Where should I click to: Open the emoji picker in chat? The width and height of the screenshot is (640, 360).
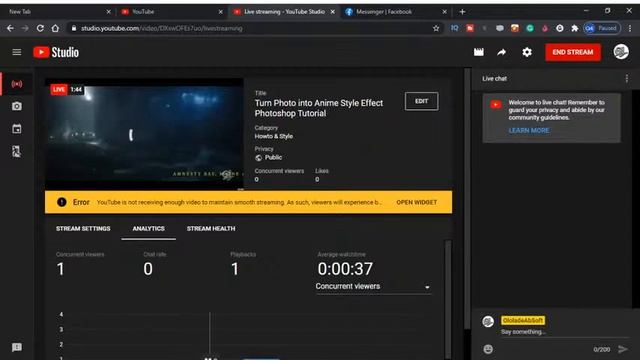(488, 349)
